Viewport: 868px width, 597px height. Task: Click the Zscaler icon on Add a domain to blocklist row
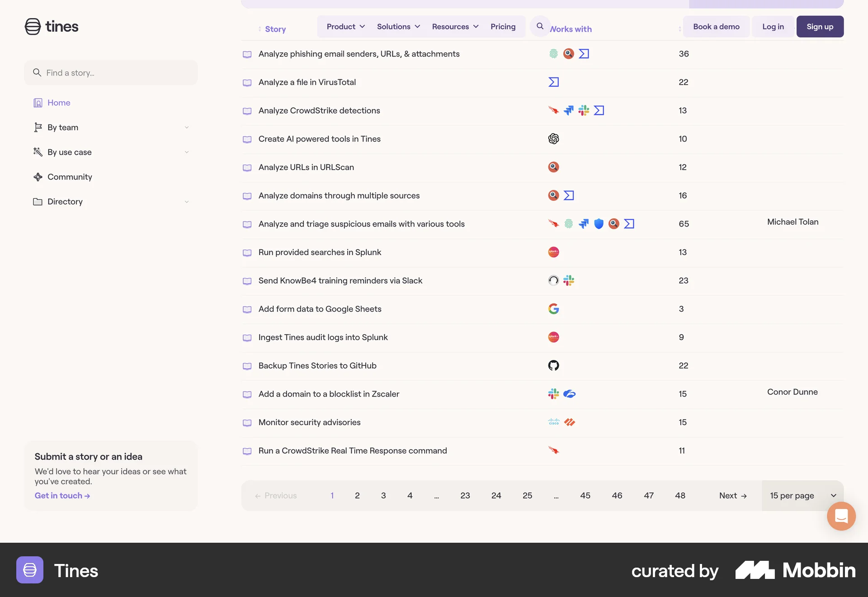pyautogui.click(x=569, y=394)
